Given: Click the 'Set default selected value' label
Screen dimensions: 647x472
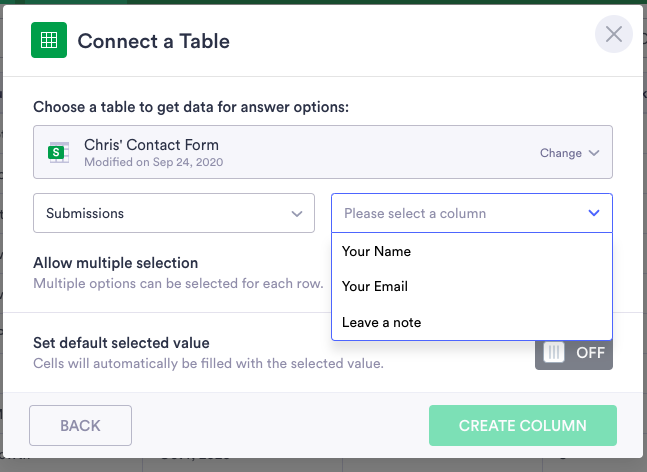Looking at the screenshot, I should click(x=121, y=343).
